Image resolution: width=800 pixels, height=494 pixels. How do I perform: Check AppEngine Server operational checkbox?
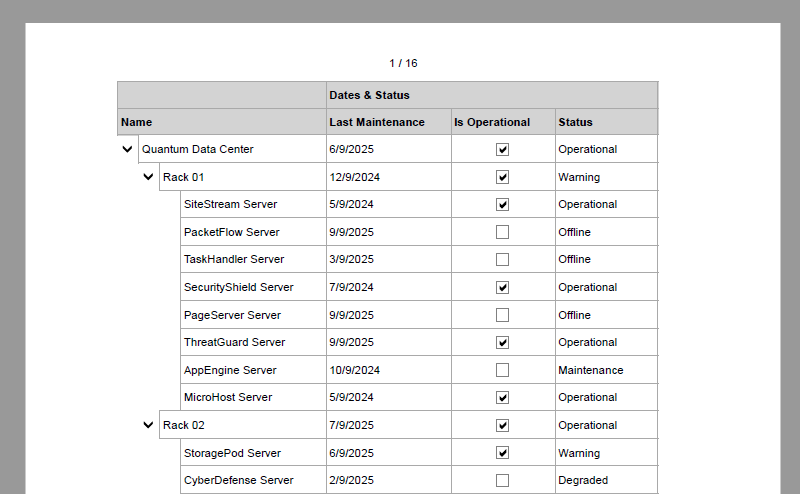pyautogui.click(x=503, y=370)
